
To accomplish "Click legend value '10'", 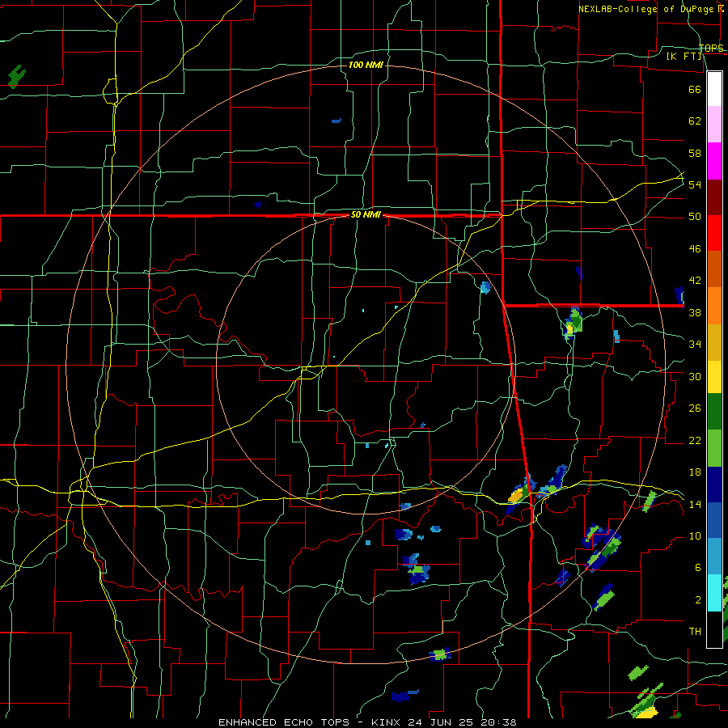I will [x=695, y=536].
